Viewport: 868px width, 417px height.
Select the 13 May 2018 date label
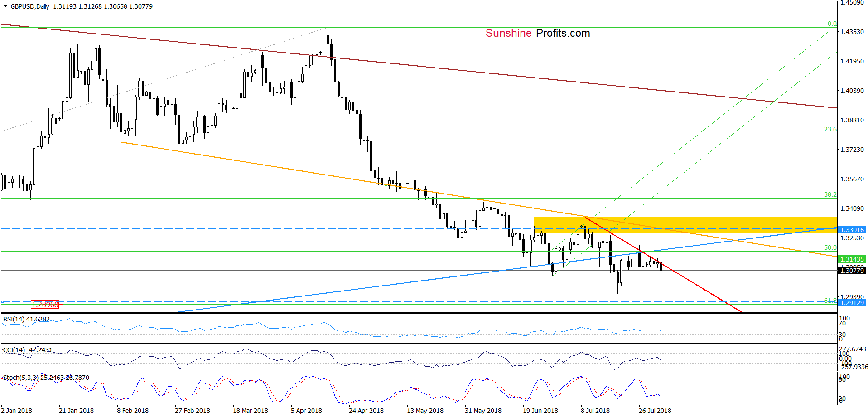[x=425, y=411]
